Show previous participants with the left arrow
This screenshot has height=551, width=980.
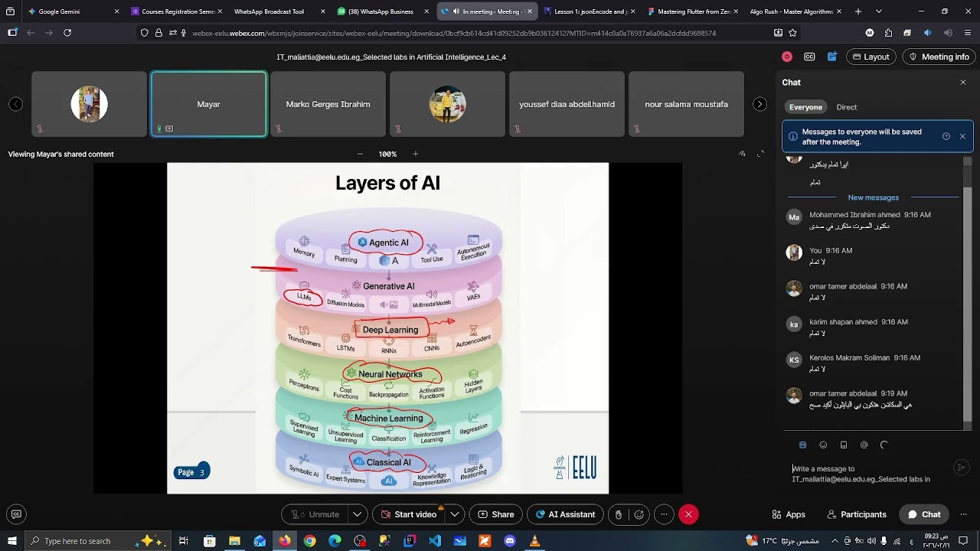click(x=15, y=104)
